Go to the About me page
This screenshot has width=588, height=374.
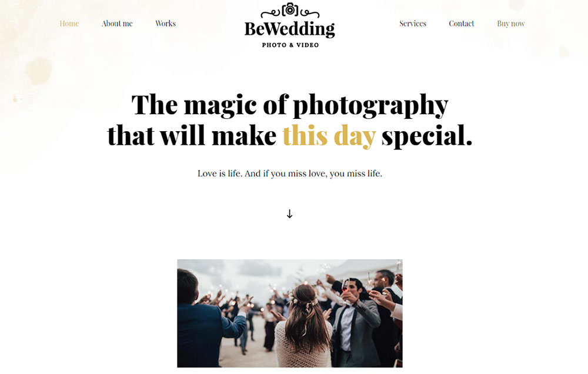(117, 24)
